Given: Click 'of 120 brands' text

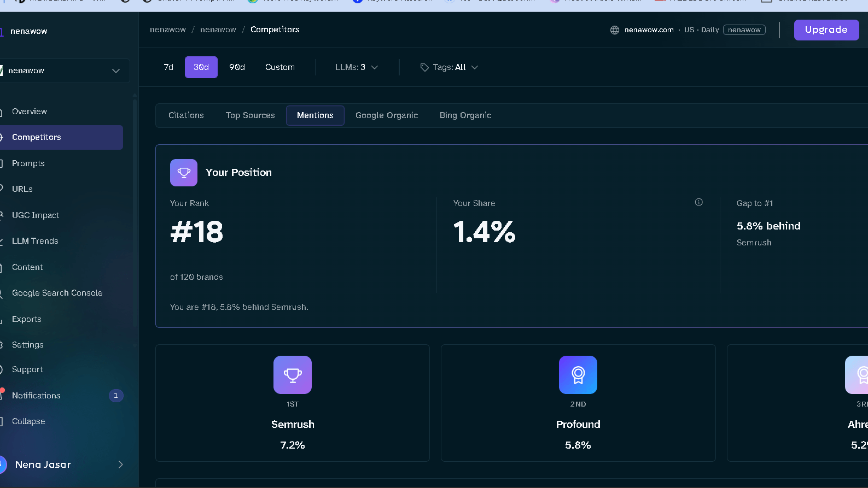Looking at the screenshot, I should click(x=196, y=277).
